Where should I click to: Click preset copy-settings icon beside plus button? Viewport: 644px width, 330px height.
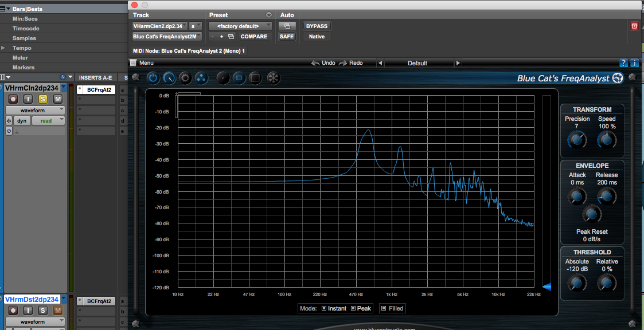click(x=231, y=37)
